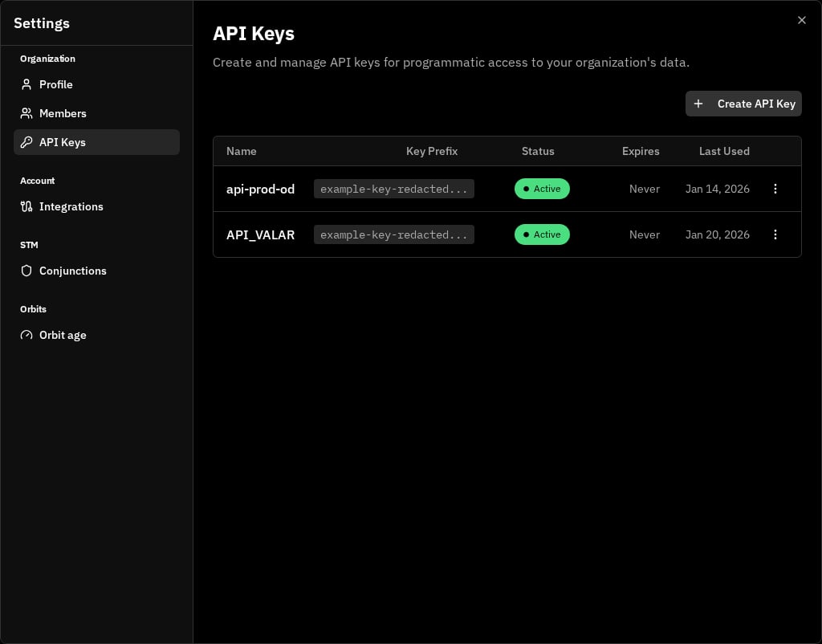Image resolution: width=822 pixels, height=644 pixels.
Task: Click the API_VALAR key name
Action: [261, 235]
